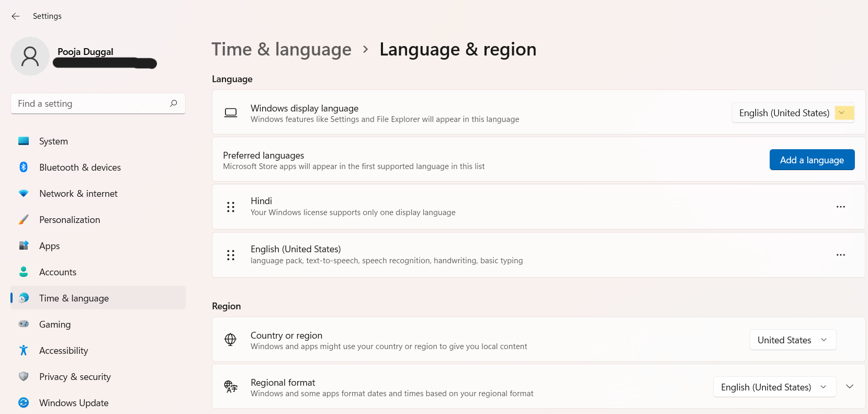This screenshot has height=414, width=868.
Task: Open Windows display language dropdown
Action: point(793,113)
